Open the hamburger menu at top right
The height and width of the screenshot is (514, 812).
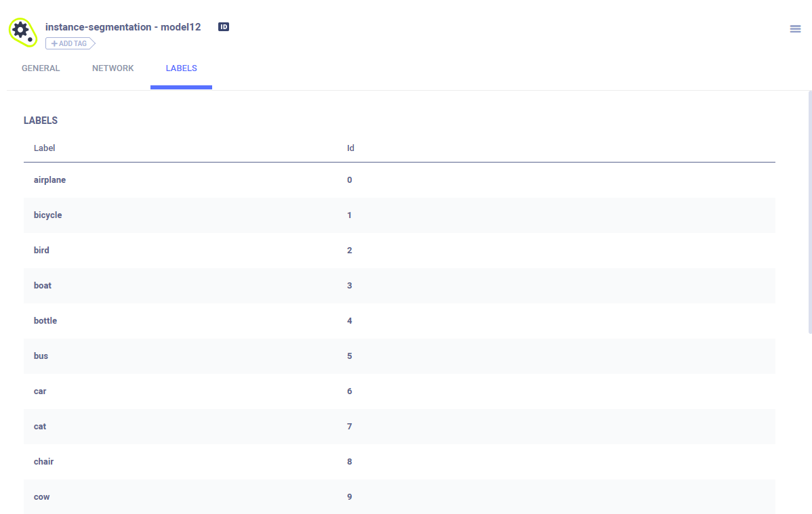tap(795, 29)
